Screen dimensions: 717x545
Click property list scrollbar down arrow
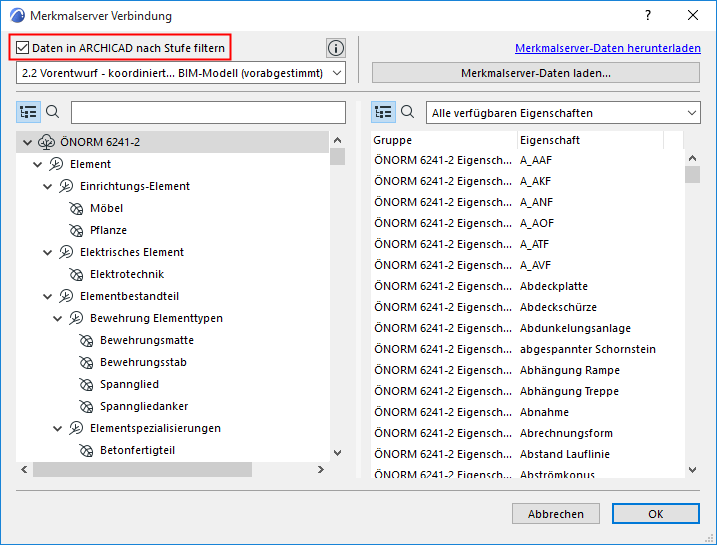(692, 470)
